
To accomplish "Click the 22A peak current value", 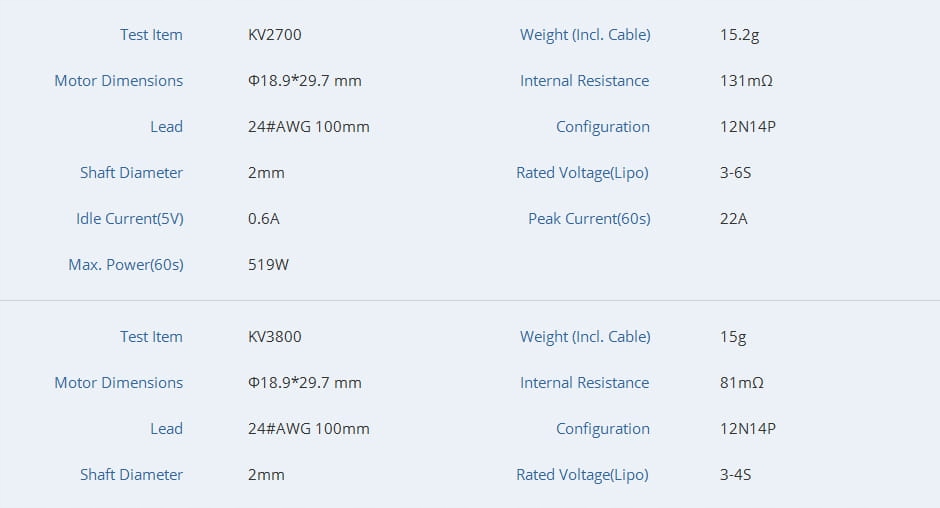I will [x=733, y=219].
